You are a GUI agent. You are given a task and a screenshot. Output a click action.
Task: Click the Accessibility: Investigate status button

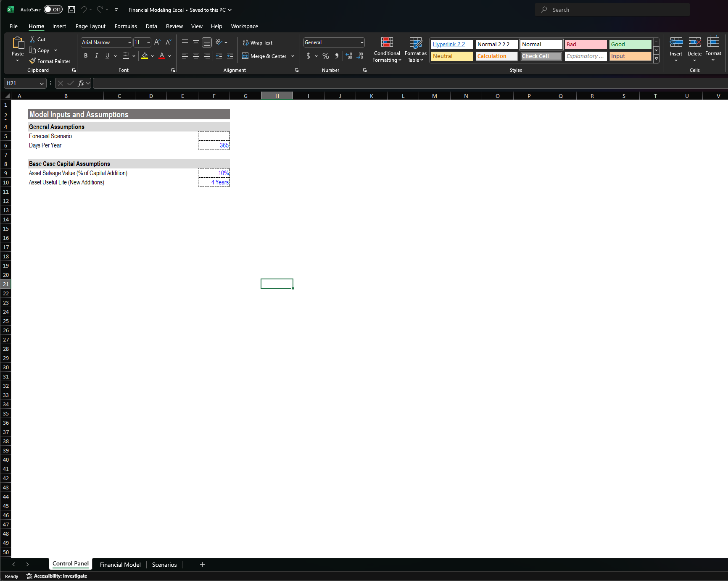coord(57,576)
